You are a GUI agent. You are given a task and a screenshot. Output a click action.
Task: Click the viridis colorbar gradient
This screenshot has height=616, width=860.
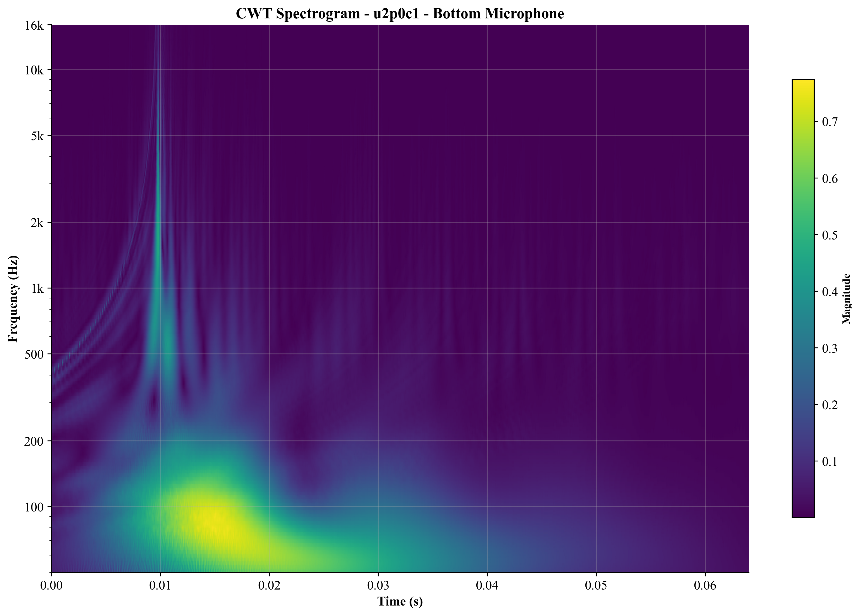coord(803,298)
